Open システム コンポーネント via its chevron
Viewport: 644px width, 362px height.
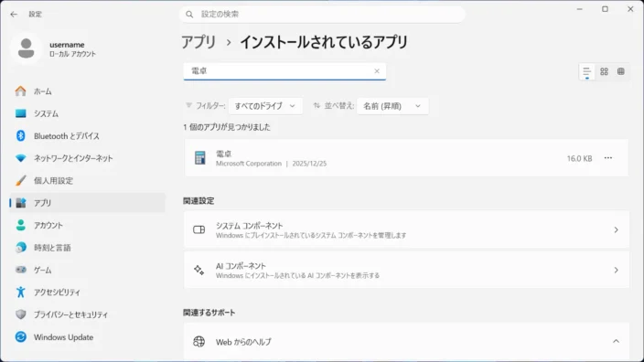pos(616,229)
